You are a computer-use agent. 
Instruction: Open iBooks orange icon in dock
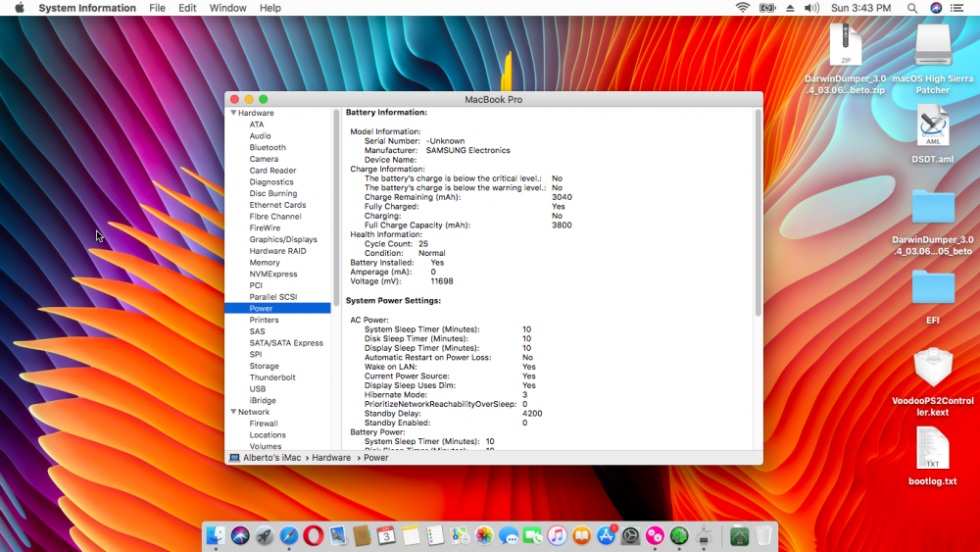[x=581, y=535]
